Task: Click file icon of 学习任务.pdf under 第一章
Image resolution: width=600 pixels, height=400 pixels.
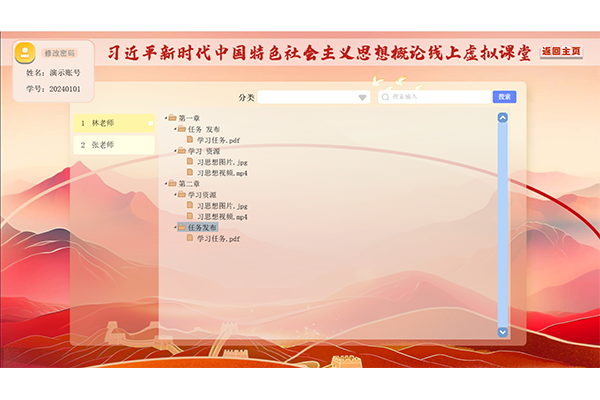Action: point(190,140)
